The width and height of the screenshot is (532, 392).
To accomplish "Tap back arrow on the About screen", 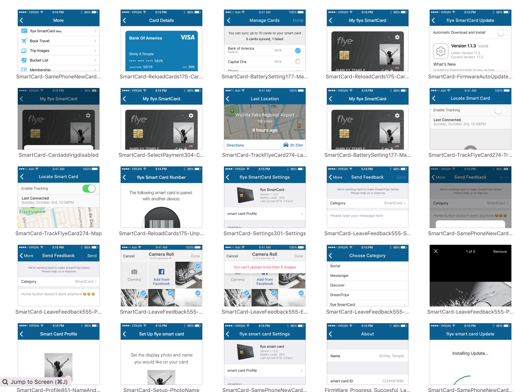I will pyautogui.click(x=331, y=334).
